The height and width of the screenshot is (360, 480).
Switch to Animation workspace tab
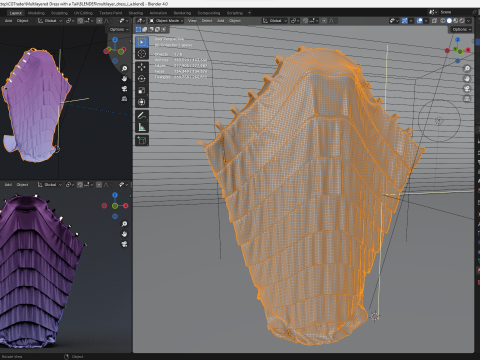click(x=158, y=13)
